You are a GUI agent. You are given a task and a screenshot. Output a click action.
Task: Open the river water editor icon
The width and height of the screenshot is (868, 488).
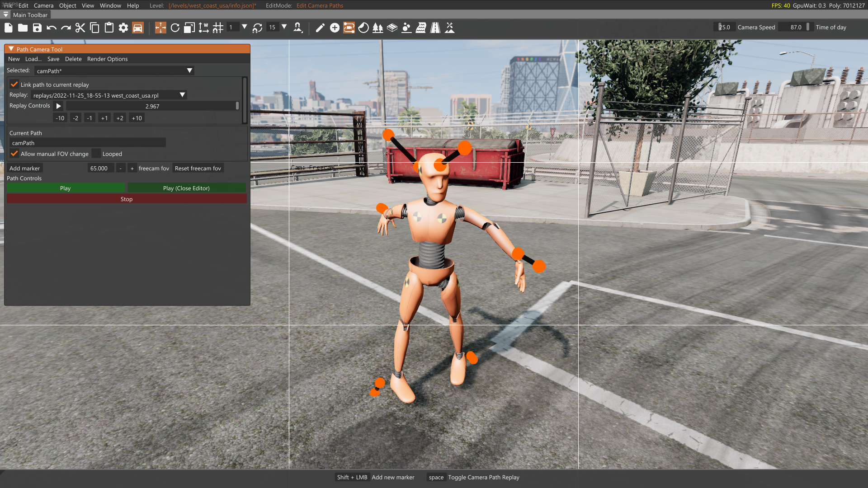[421, 28]
